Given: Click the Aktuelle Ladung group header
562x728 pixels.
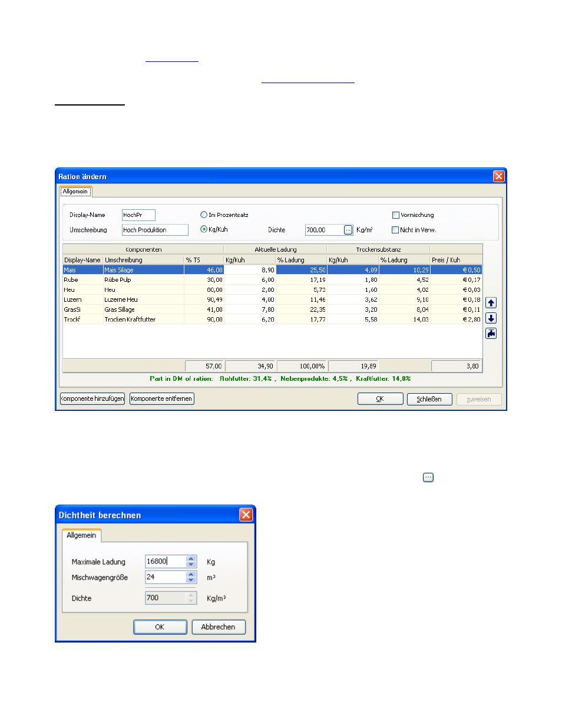Looking at the screenshot, I should (275, 250).
